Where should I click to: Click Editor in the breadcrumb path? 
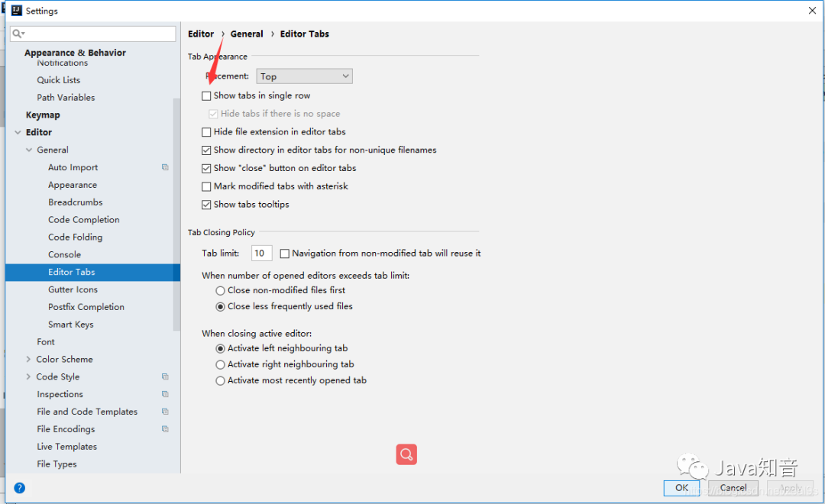pos(201,34)
